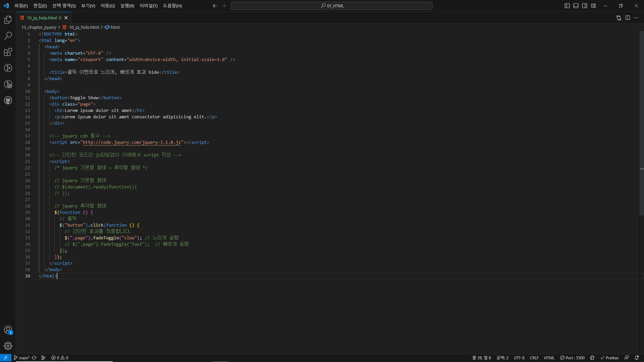Open the GitHub icon in activity bar

click(x=8, y=100)
